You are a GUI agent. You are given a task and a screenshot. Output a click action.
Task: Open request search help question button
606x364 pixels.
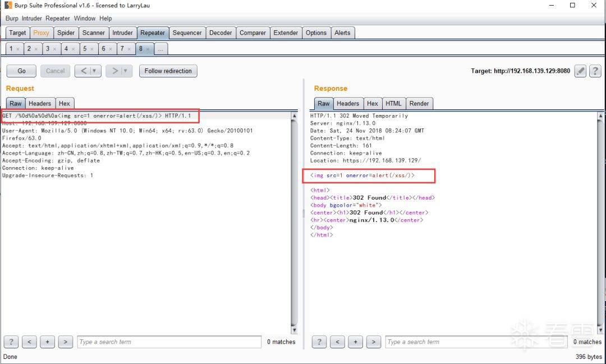pos(11,342)
